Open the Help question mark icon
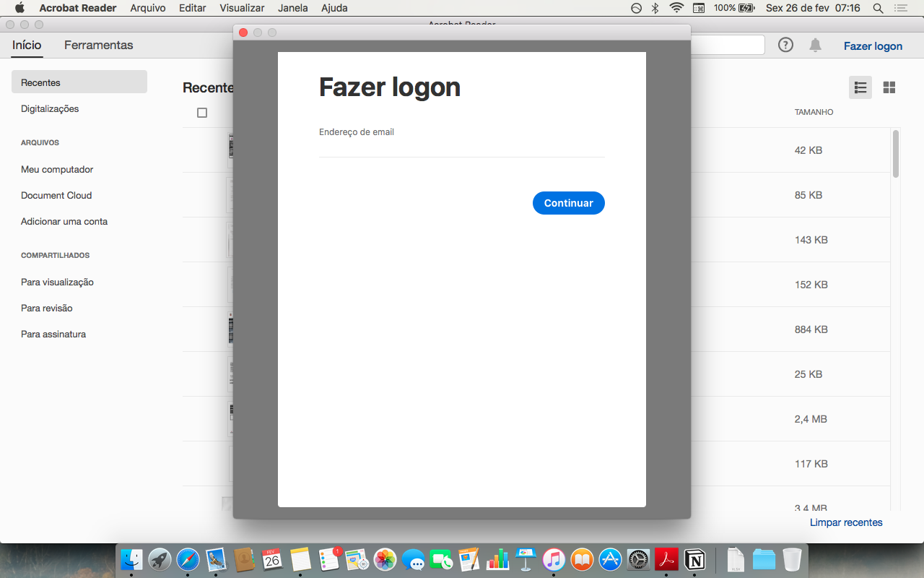924x578 pixels. pyautogui.click(x=785, y=45)
